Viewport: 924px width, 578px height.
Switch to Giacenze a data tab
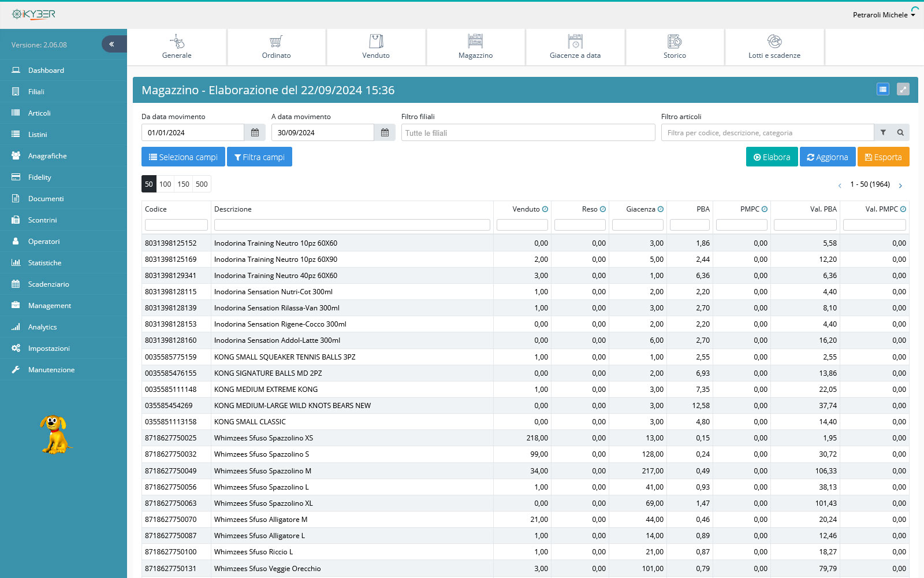tap(575, 47)
